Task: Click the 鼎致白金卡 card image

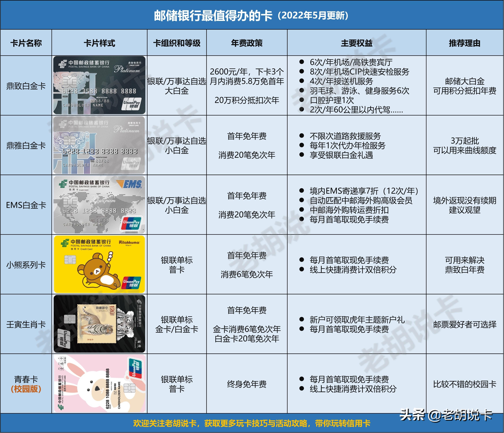Action: pos(99,85)
